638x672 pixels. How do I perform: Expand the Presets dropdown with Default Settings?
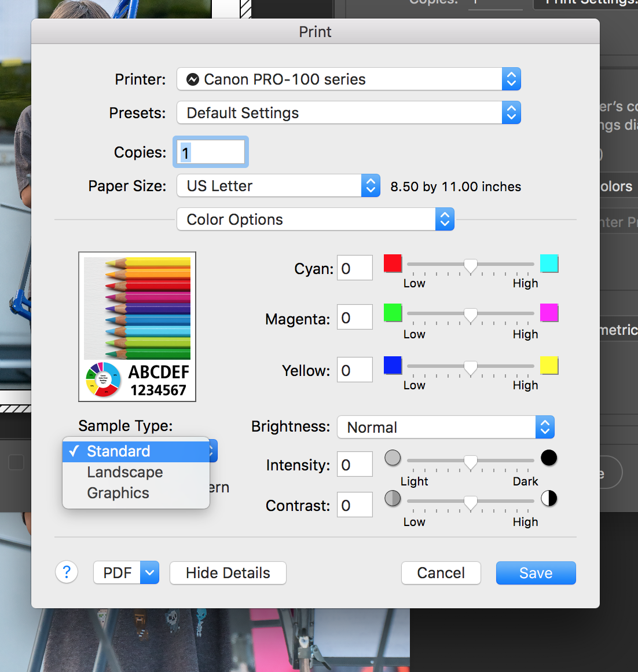[x=349, y=112]
